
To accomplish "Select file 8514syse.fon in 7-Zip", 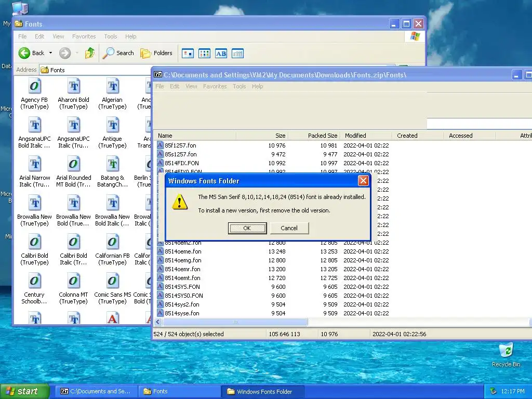I will pyautogui.click(x=182, y=313).
